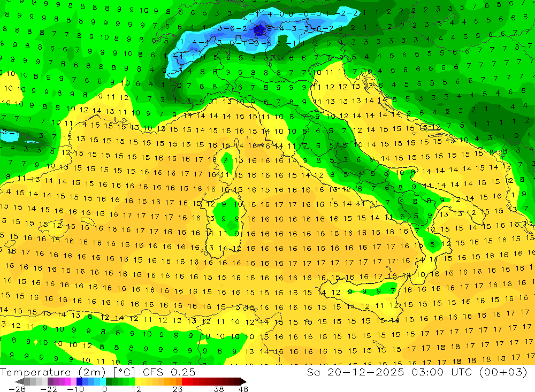Click the cyan swatch in the legend
The height and width of the screenshot is (392, 535).
click(103, 381)
